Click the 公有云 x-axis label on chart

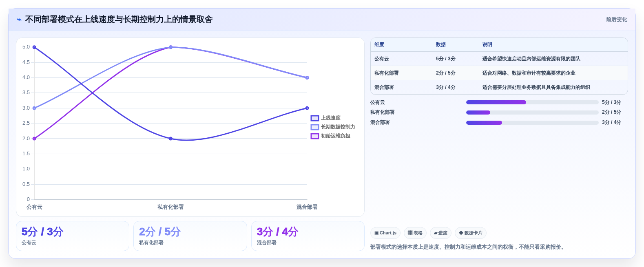pos(34,207)
